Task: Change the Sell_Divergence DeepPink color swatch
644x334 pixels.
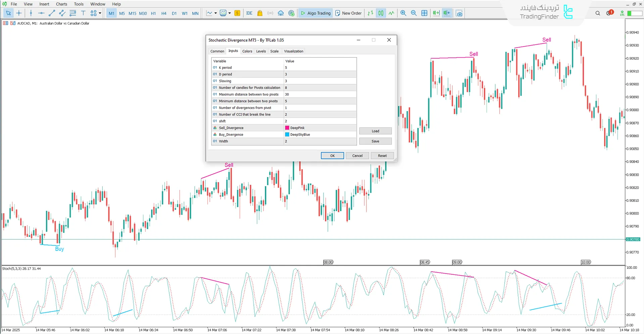Action: 287,128
